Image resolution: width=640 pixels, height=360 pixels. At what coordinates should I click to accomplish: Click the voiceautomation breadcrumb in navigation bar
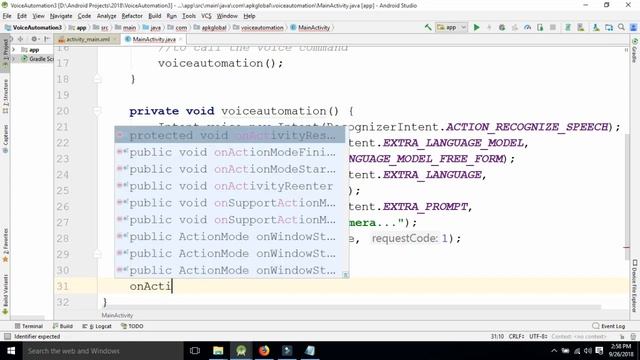258,28
